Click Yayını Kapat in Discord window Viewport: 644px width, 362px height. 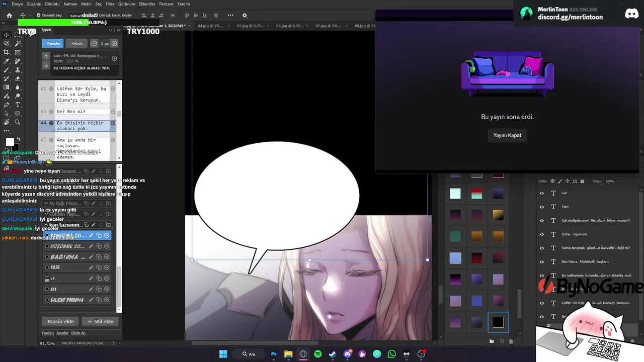pos(507,135)
